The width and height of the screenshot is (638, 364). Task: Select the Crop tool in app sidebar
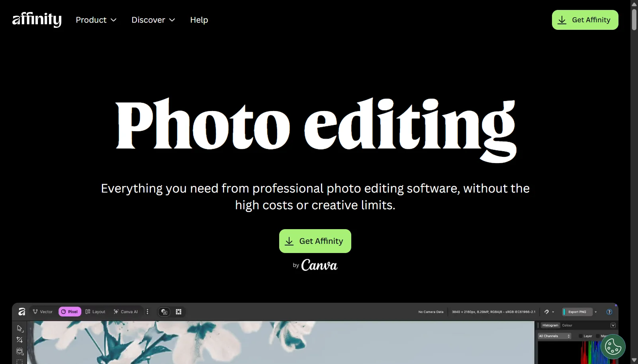click(x=20, y=340)
